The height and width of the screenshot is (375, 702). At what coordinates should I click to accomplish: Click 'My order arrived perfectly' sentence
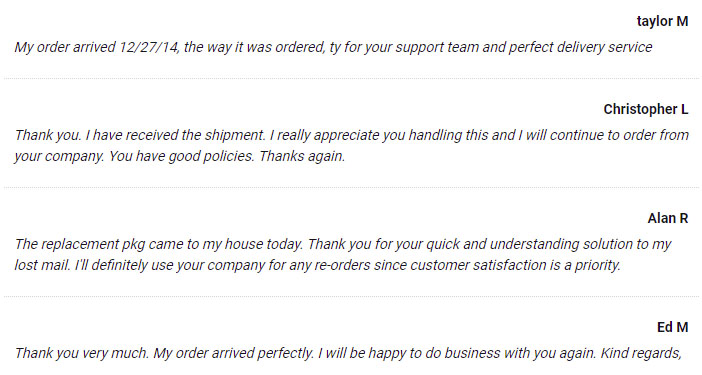pos(233,354)
